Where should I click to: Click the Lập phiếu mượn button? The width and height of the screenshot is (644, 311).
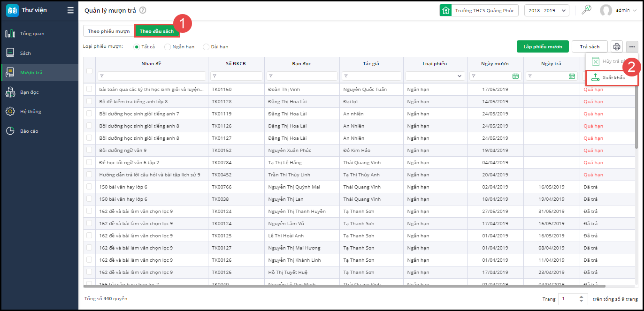(x=543, y=47)
